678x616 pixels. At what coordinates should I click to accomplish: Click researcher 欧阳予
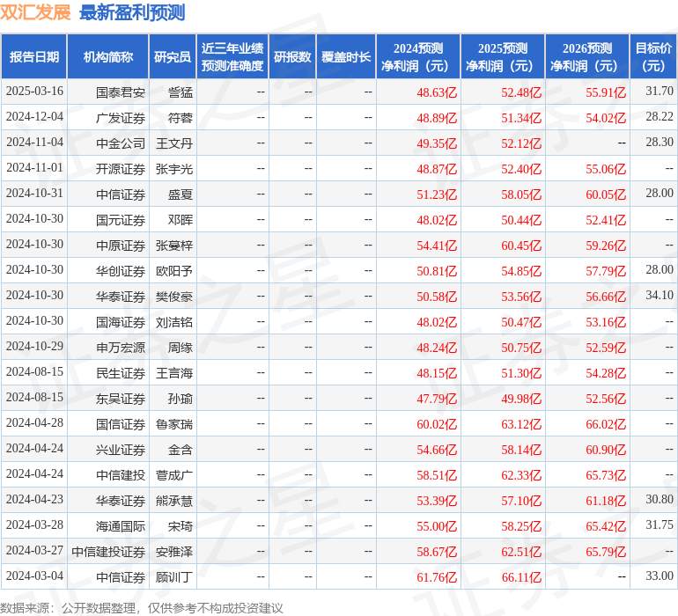click(174, 271)
